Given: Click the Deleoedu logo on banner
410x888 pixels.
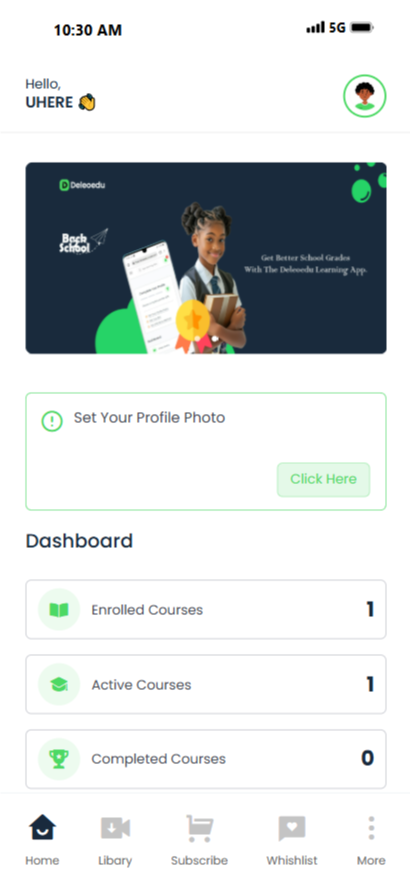Looking at the screenshot, I should (x=82, y=185).
